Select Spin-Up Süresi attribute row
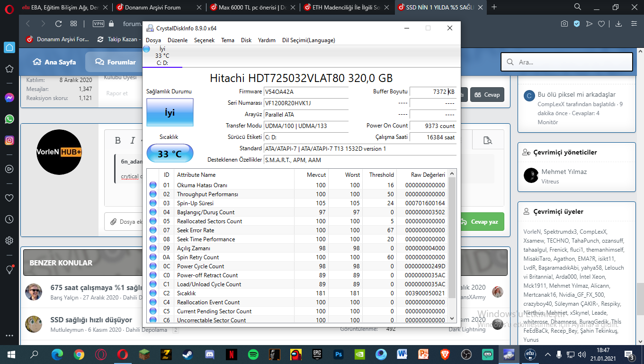 tap(298, 203)
